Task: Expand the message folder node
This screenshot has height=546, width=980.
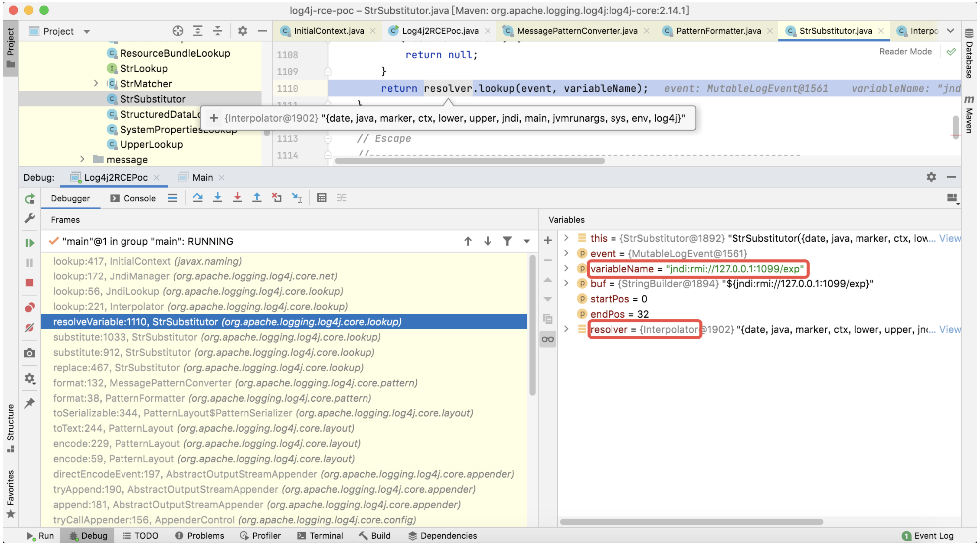Action: click(82, 159)
